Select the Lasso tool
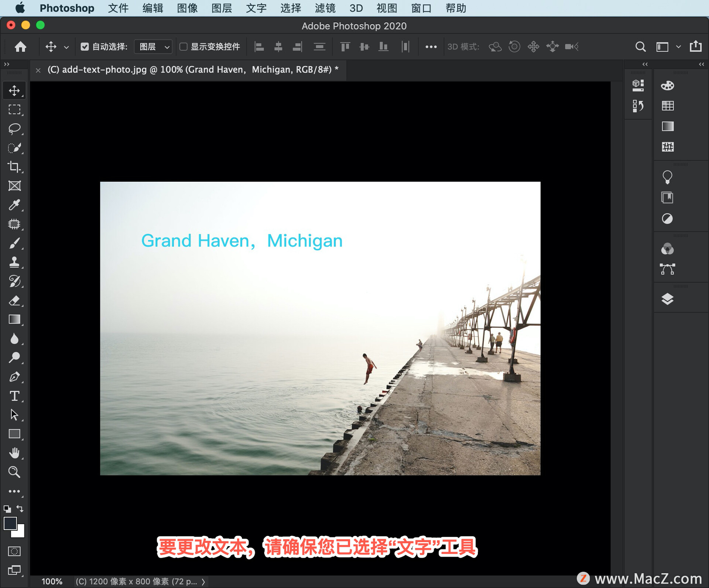The image size is (709, 588). coord(14,129)
